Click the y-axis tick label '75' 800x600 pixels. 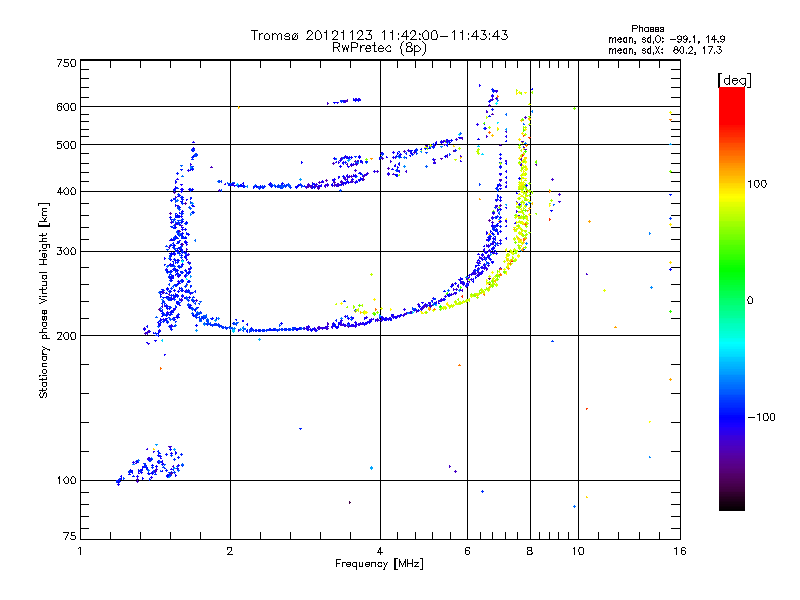pos(70,536)
